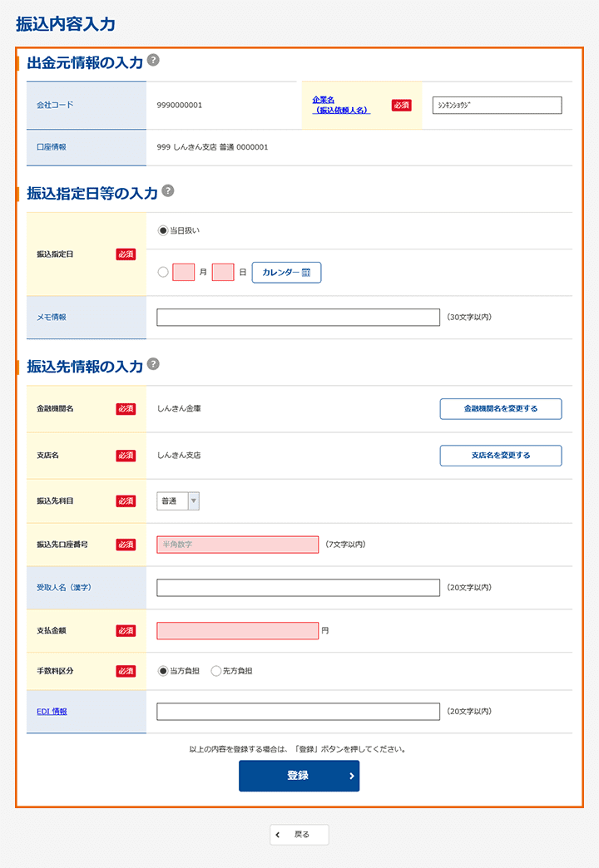Open the EDI情報 help link
Image resolution: width=599 pixels, height=868 pixels.
(x=52, y=712)
